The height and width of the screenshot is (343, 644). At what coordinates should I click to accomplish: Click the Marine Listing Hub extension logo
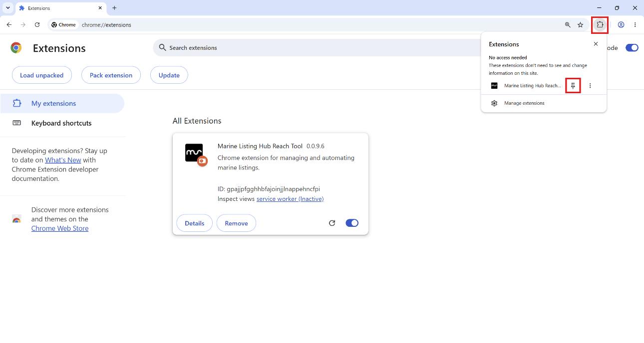(194, 153)
